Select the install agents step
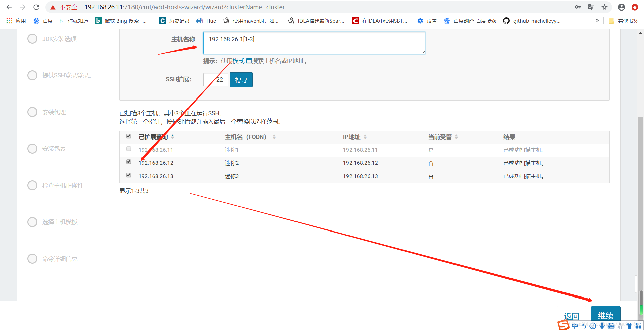Image resolution: width=644 pixels, height=330 pixels. 32,112
